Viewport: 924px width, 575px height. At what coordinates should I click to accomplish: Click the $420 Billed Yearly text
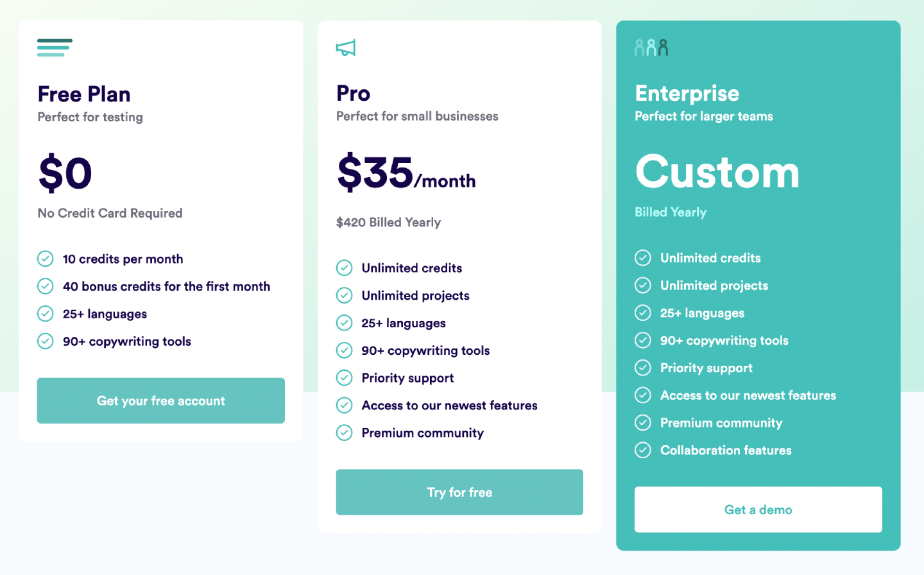(388, 222)
